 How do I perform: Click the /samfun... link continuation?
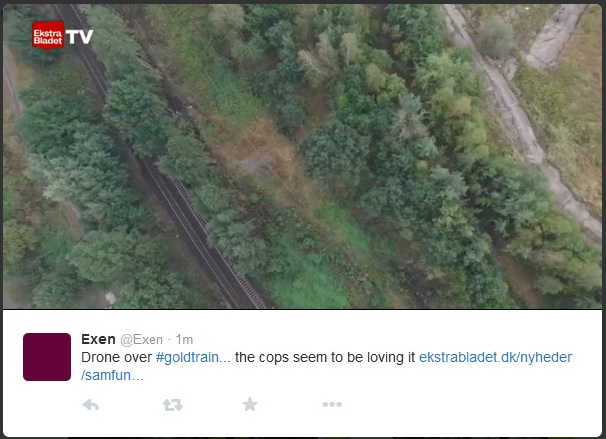pyautogui.click(x=112, y=375)
